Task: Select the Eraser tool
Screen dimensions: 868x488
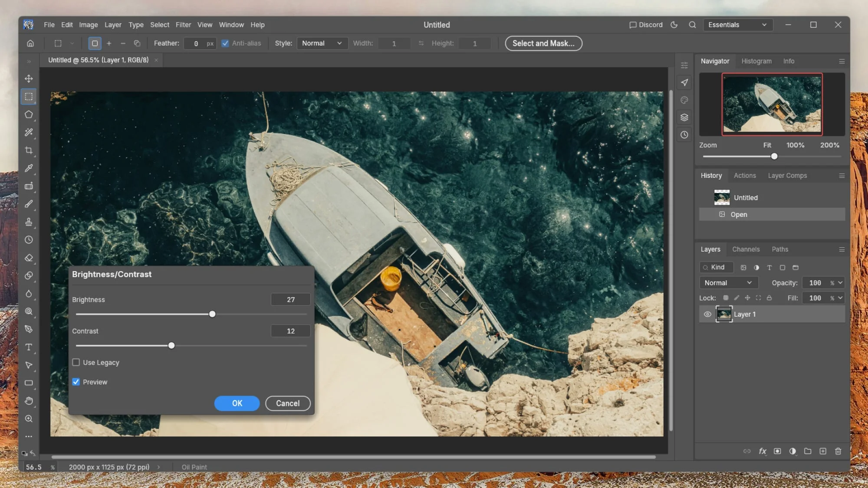Action: pos(29,258)
